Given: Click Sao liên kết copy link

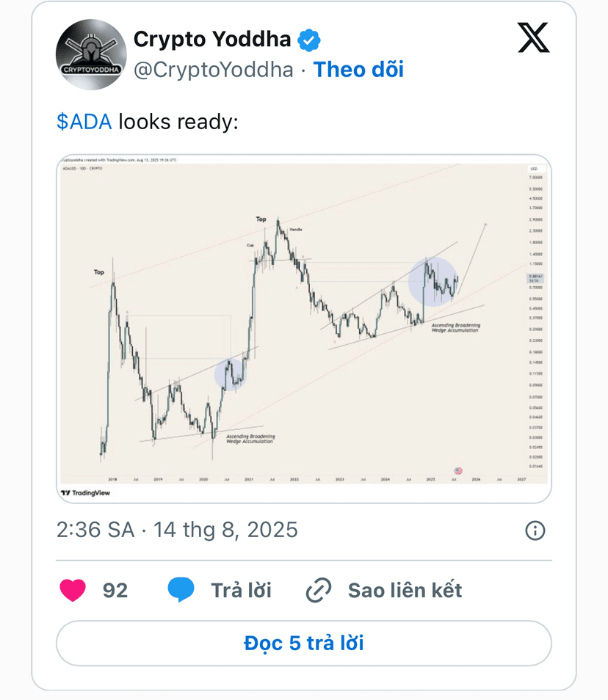Looking at the screenshot, I should coord(405,590).
